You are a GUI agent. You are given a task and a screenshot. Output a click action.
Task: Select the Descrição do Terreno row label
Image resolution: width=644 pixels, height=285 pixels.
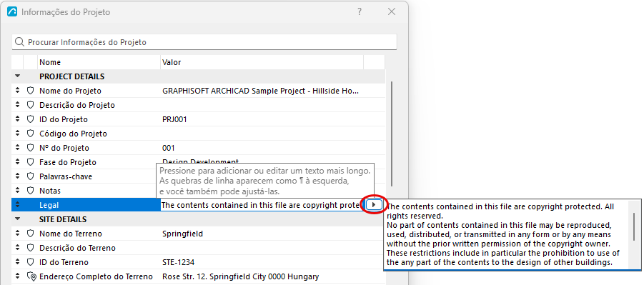click(x=77, y=248)
